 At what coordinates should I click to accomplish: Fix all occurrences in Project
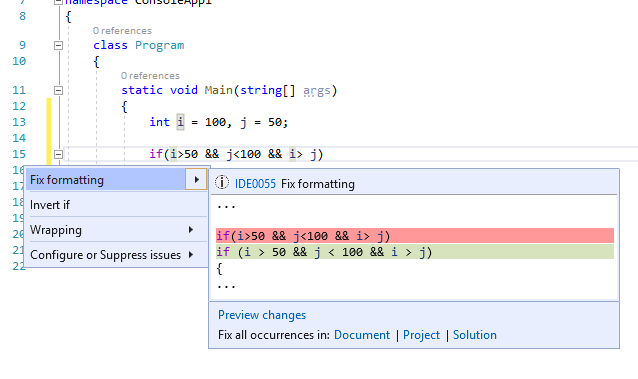tap(421, 335)
